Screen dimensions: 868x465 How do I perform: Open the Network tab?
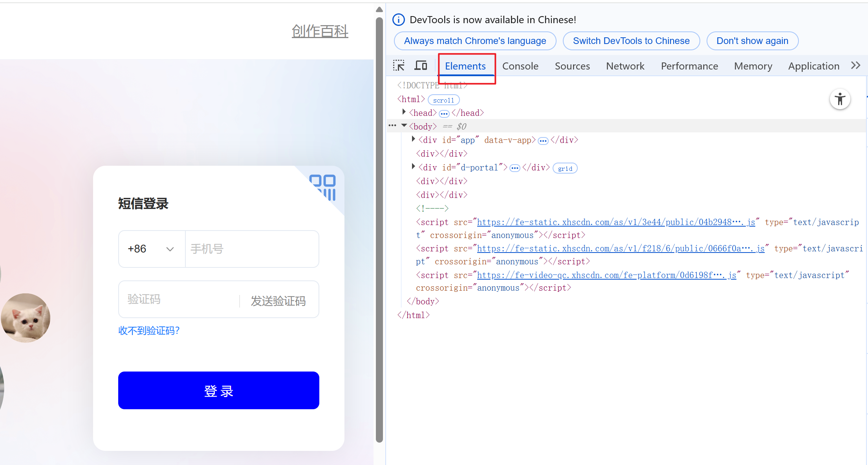pos(625,66)
